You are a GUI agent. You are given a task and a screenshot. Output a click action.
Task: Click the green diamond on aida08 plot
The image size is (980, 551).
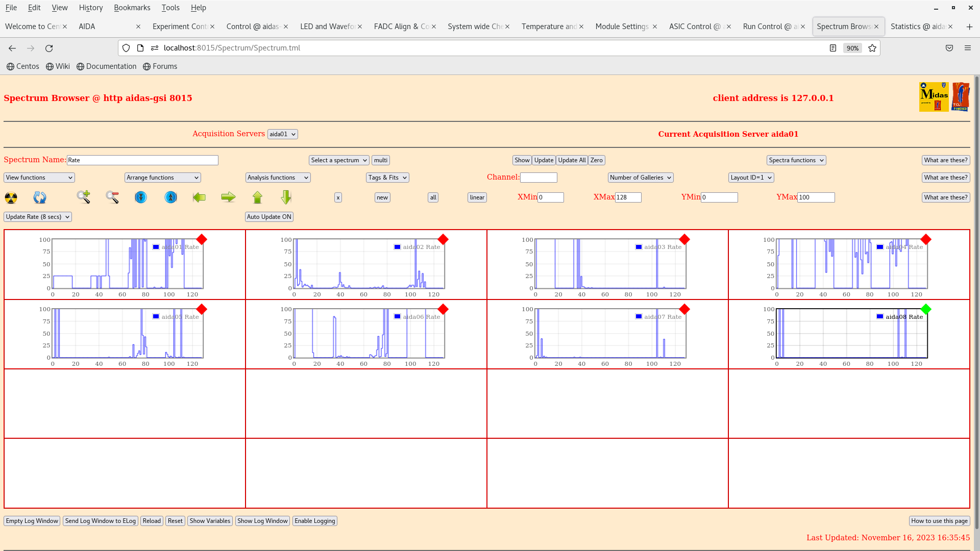pos(926,309)
